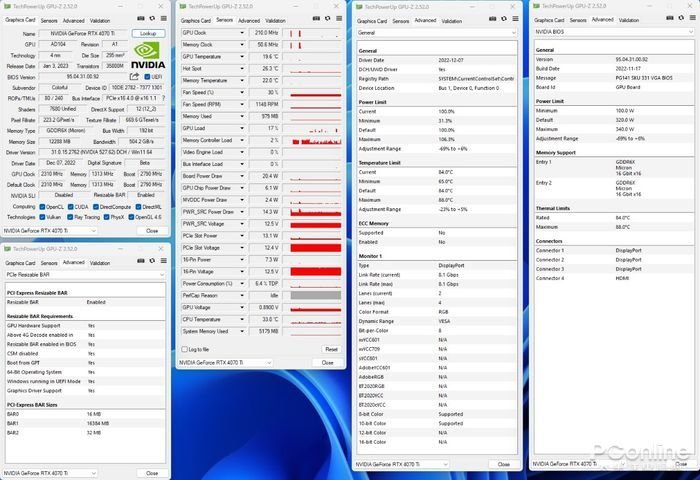Refresh icon in the Graphics Card window
The height and width of the screenshot is (480, 700).
click(152, 19)
